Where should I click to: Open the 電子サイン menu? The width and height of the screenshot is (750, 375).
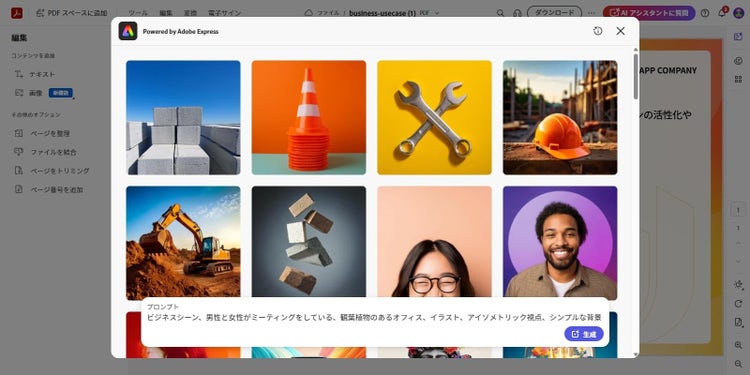click(224, 13)
